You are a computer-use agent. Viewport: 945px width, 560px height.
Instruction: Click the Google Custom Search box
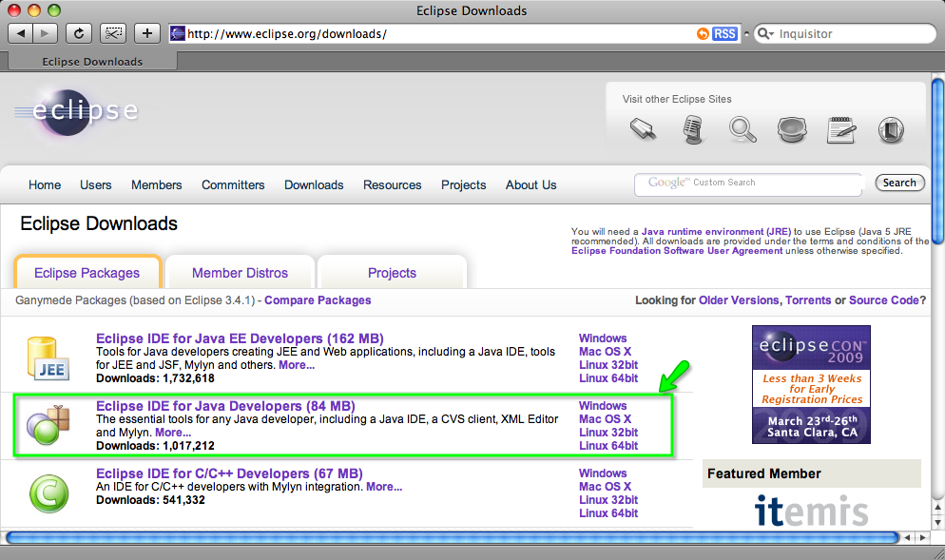748,183
